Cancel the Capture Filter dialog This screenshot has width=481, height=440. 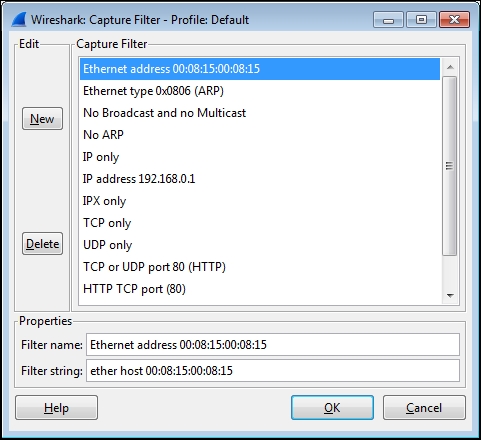click(x=424, y=408)
